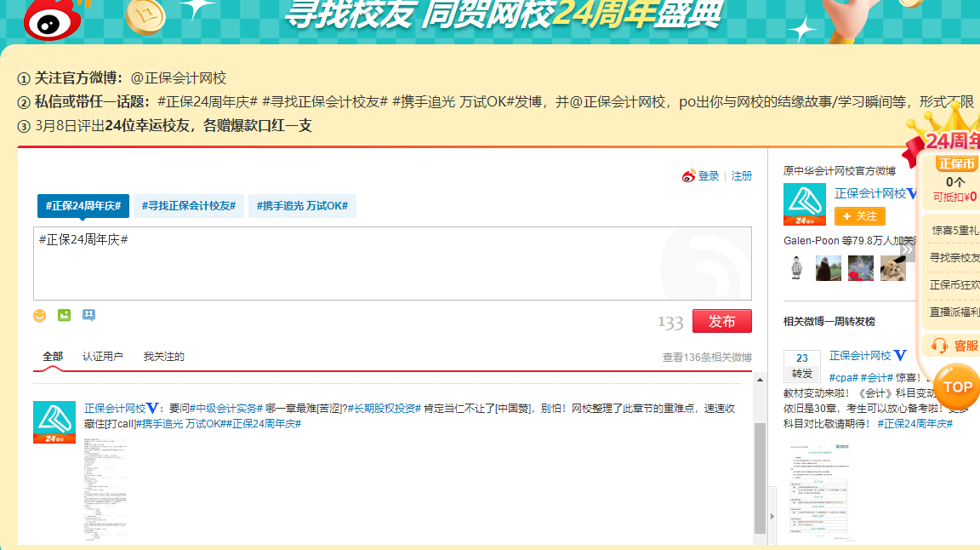This screenshot has height=550, width=980.
Task: Toggle the #寻找正保会计校友# topic button
Action: pos(188,205)
